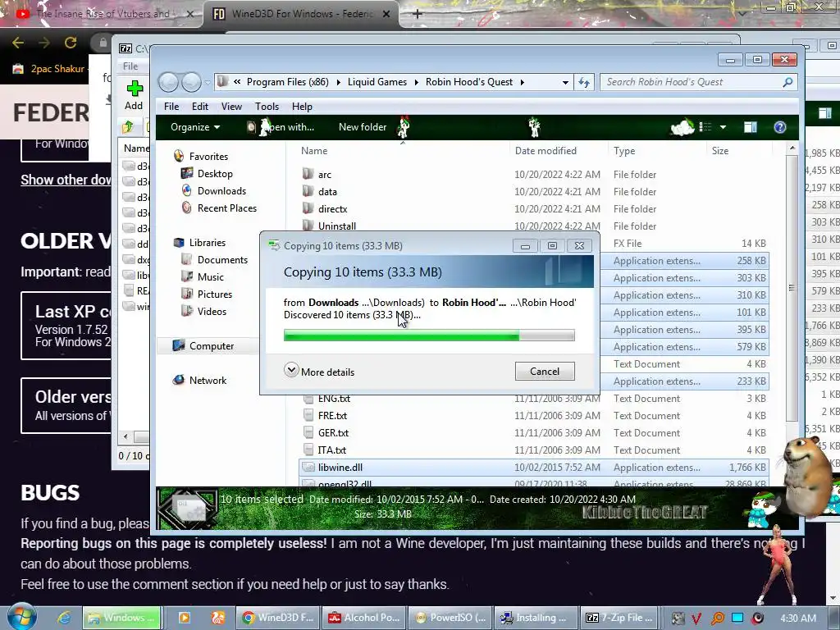Open the monitor tray icon
840x630 pixels.
[x=737, y=618]
